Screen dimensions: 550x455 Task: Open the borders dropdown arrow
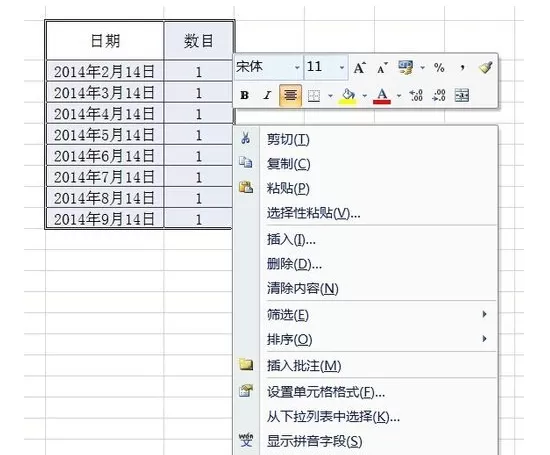tap(330, 95)
